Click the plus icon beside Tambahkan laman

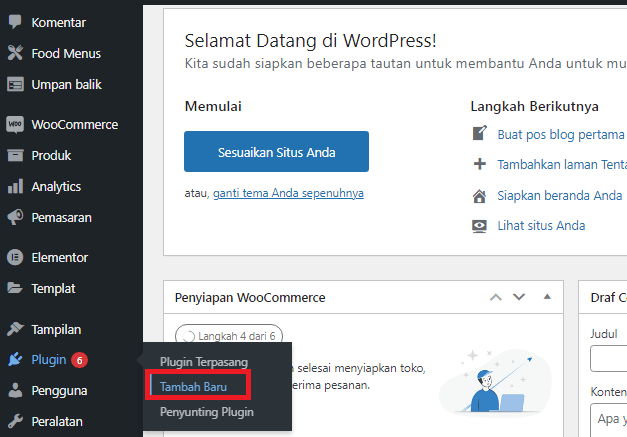[479, 164]
